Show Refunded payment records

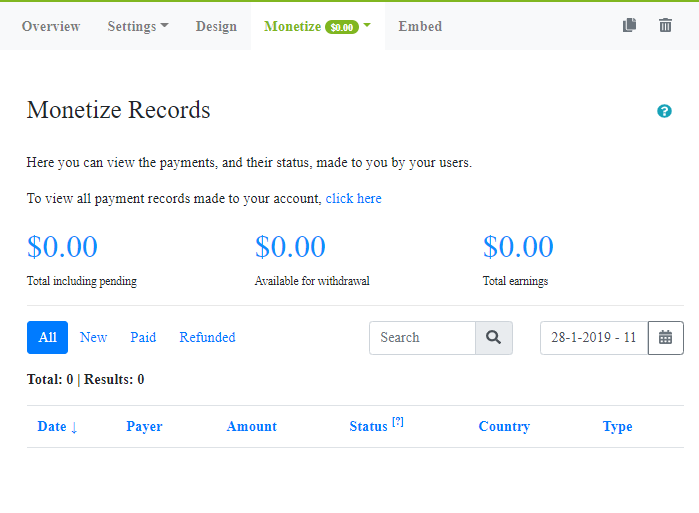pyautogui.click(x=207, y=338)
